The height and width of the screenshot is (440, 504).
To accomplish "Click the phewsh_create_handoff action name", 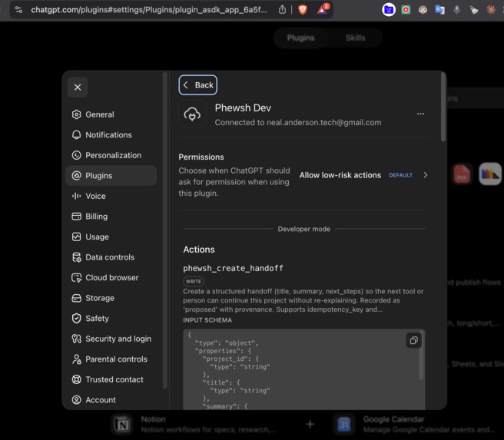I will 233,268.
